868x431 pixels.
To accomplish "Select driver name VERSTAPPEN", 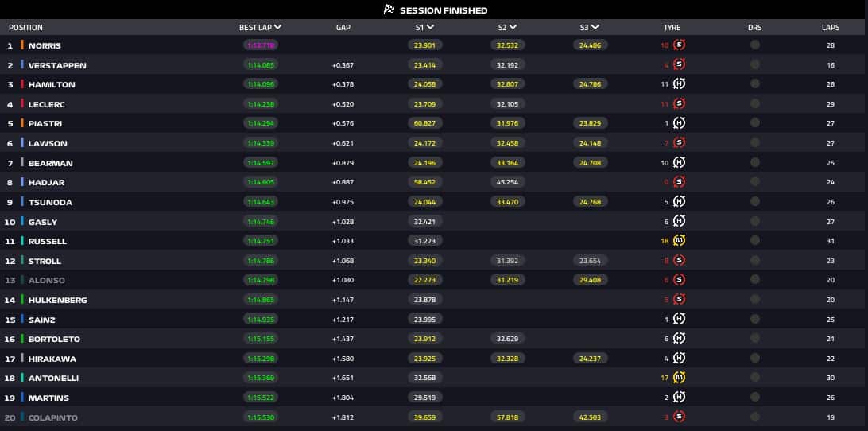I will click(57, 65).
